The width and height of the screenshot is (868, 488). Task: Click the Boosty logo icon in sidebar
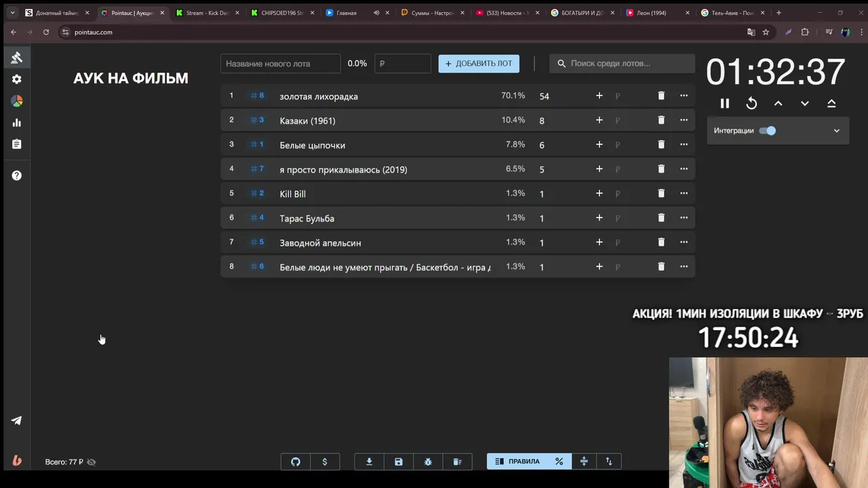pyautogui.click(x=17, y=461)
